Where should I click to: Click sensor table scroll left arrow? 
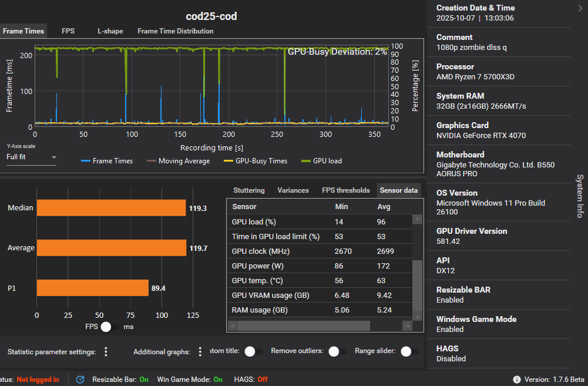233,326
